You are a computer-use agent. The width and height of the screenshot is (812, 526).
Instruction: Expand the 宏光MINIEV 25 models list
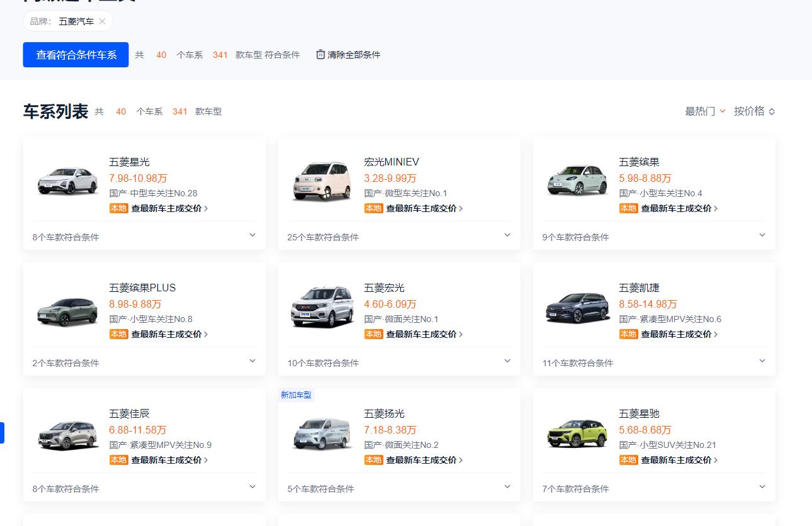[x=507, y=235]
